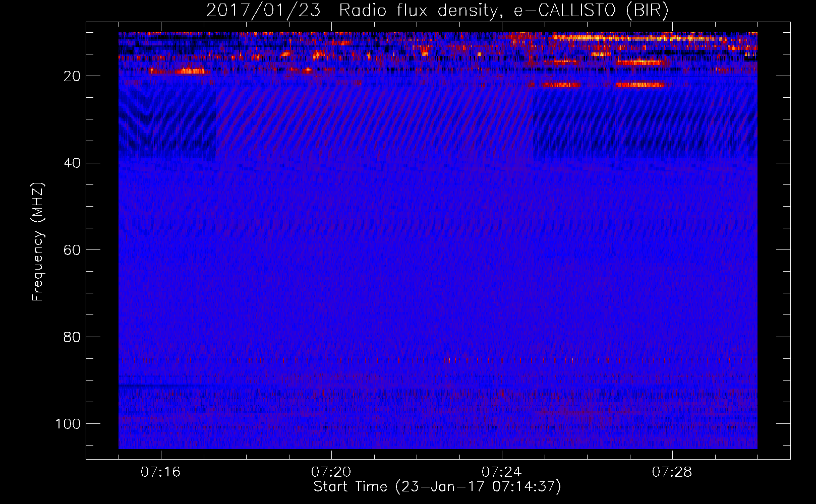Click the 60 frequency tick label
The height and width of the screenshot is (504, 816).
tap(72, 250)
